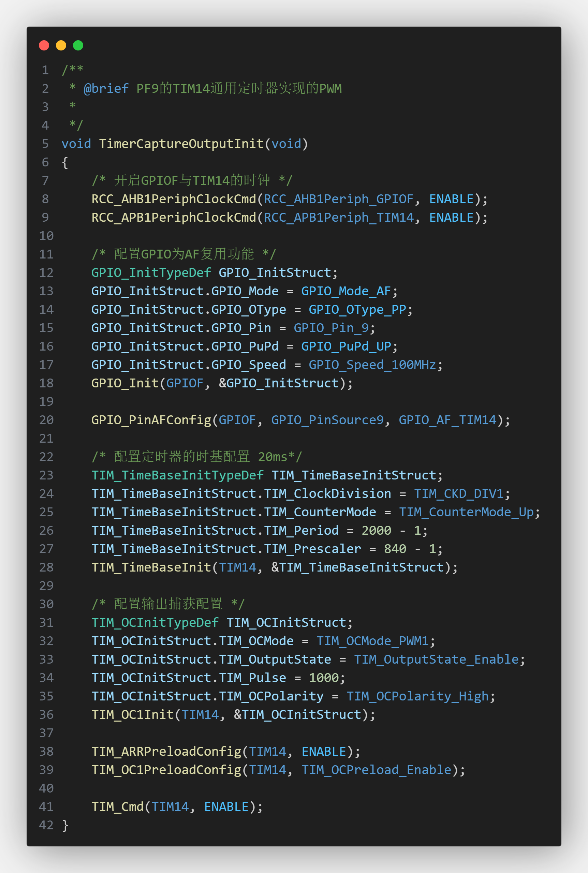Click the TIM_OutputState_Enable value
The image size is (588, 873).
[x=436, y=659]
